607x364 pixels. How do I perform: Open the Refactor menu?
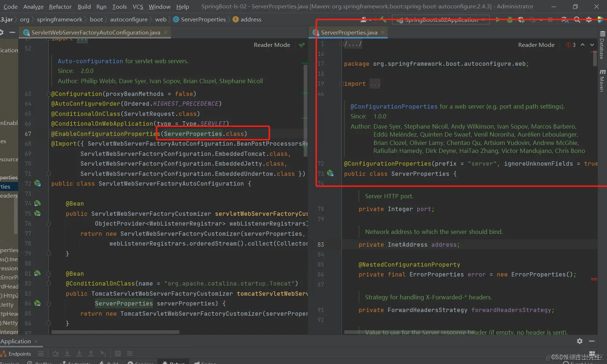pyautogui.click(x=60, y=7)
